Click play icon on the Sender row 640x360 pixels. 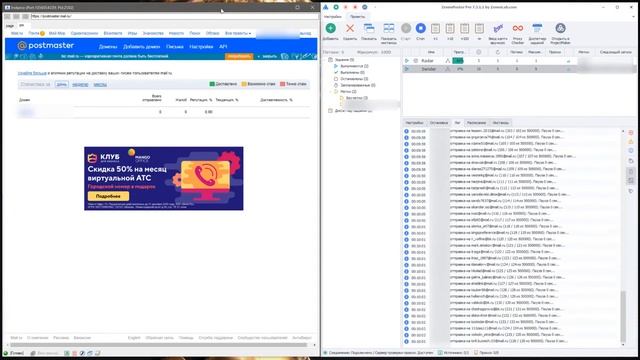point(407,69)
